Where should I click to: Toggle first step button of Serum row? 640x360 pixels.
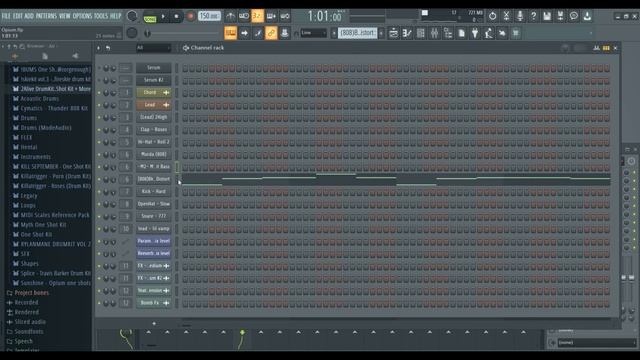pos(185,68)
